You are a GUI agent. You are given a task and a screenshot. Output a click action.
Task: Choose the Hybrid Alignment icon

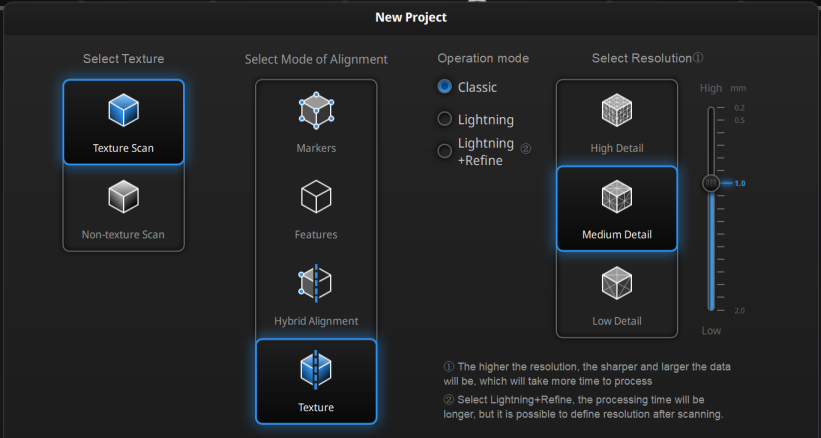point(315,283)
